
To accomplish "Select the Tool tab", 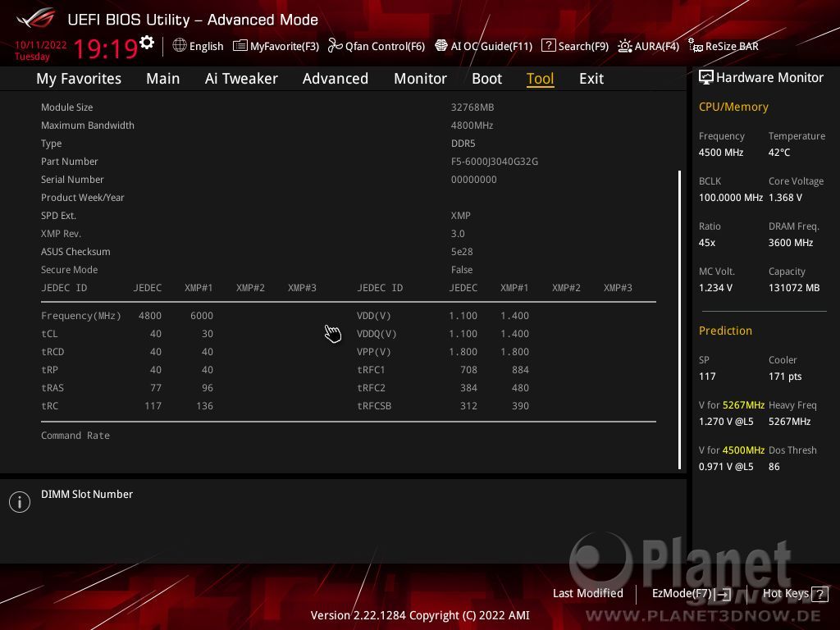I will tap(540, 79).
